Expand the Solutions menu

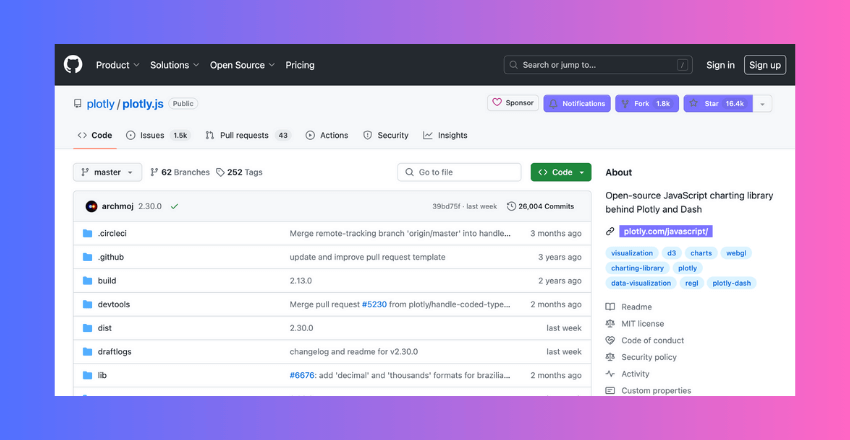175,65
